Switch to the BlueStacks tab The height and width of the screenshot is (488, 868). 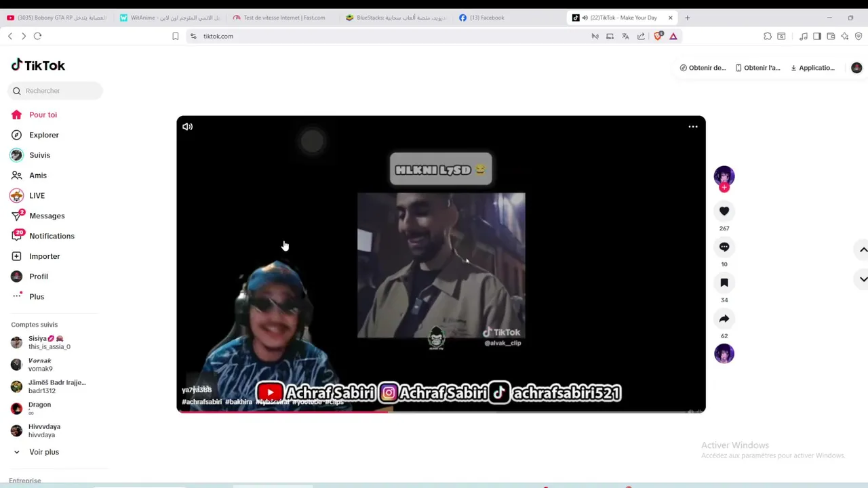pyautogui.click(x=395, y=18)
